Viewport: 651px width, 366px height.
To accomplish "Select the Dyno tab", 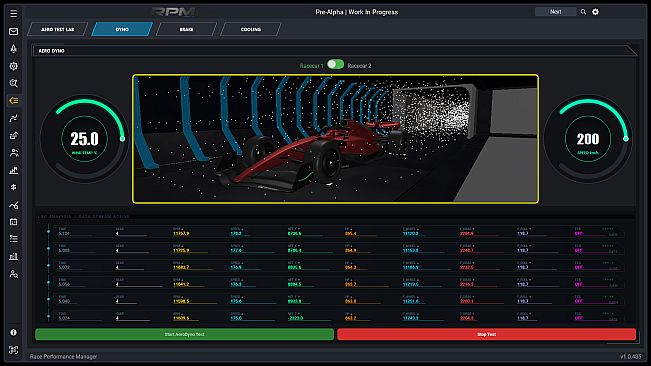I will coord(122,29).
